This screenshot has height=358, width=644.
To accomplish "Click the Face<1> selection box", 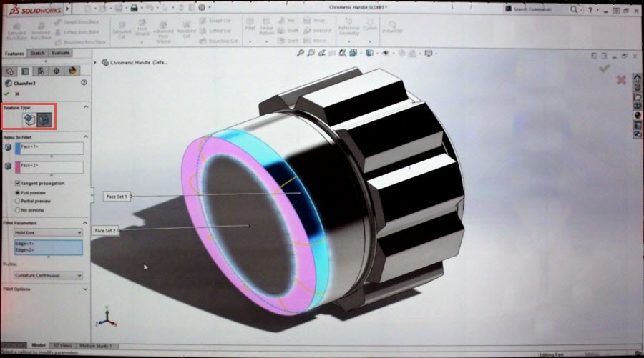I will 49,149.
